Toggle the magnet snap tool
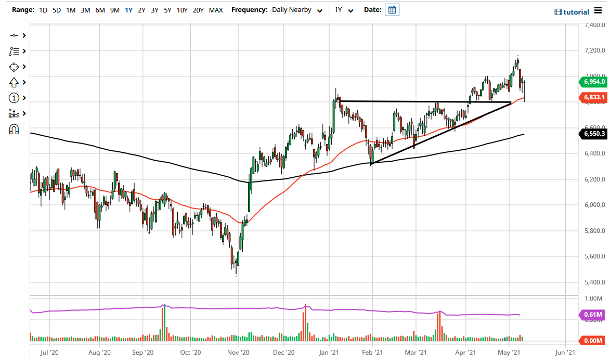Viewport: 610px width, 364px height. tap(14, 129)
